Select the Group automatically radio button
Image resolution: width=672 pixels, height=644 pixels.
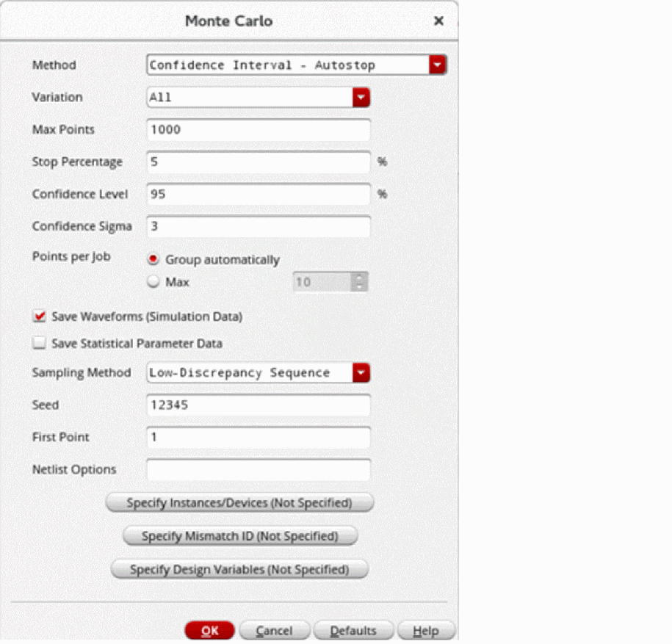tap(153, 259)
